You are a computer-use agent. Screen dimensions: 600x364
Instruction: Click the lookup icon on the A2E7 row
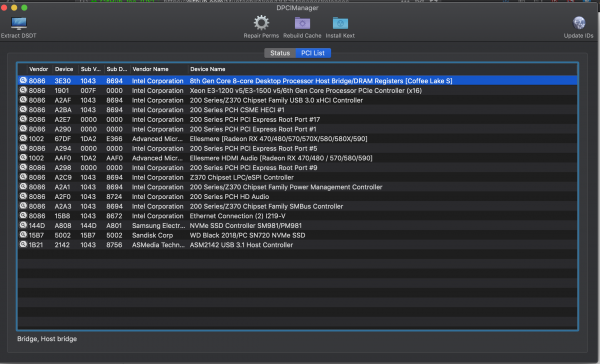click(23, 119)
